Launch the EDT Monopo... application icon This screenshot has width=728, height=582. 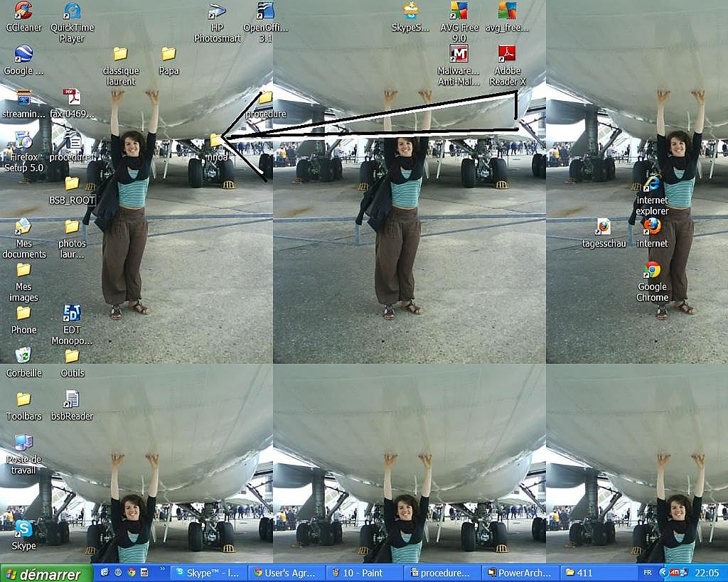click(x=72, y=325)
